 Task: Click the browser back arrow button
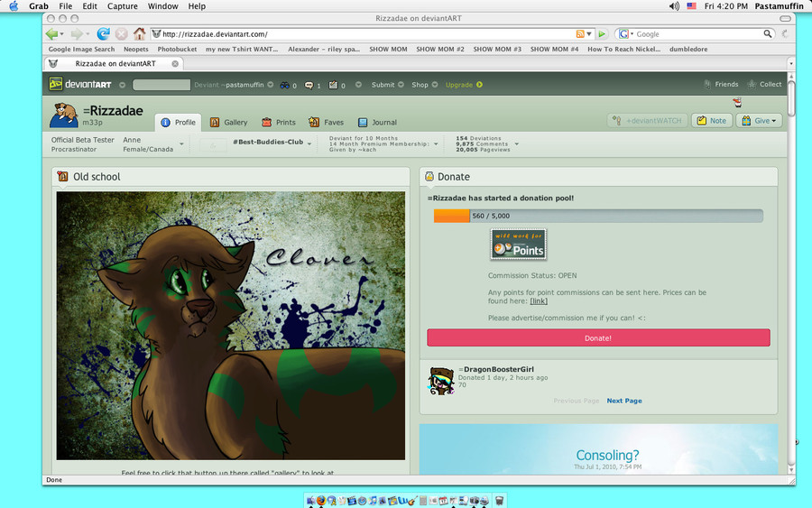(51, 34)
